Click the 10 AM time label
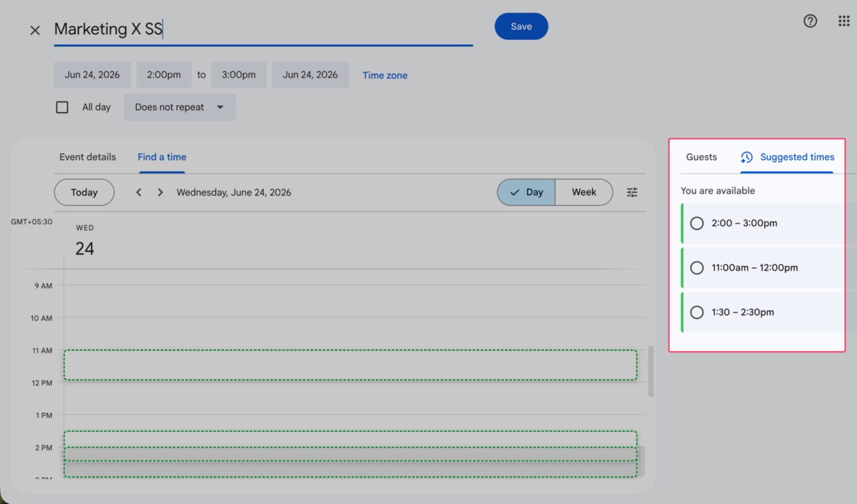 [41, 318]
